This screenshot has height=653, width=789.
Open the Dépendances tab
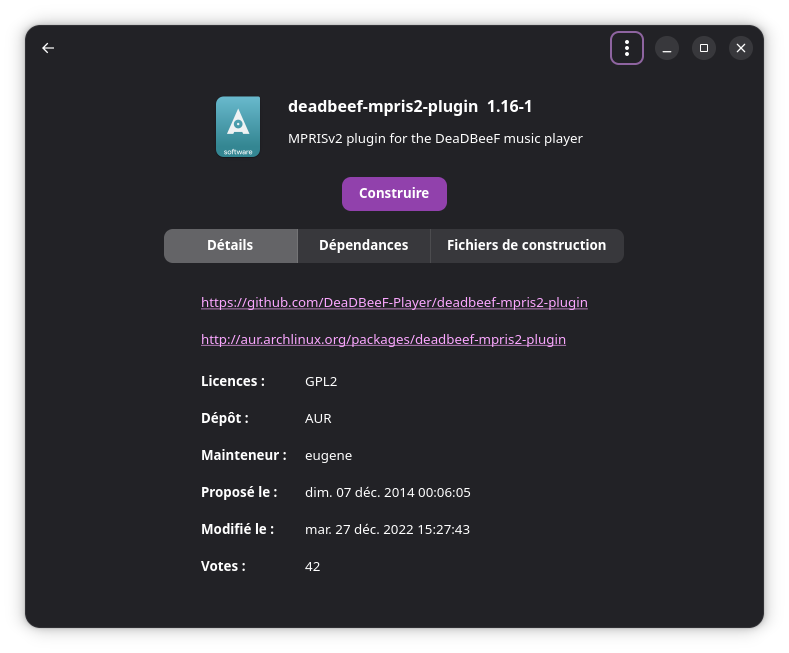click(363, 246)
